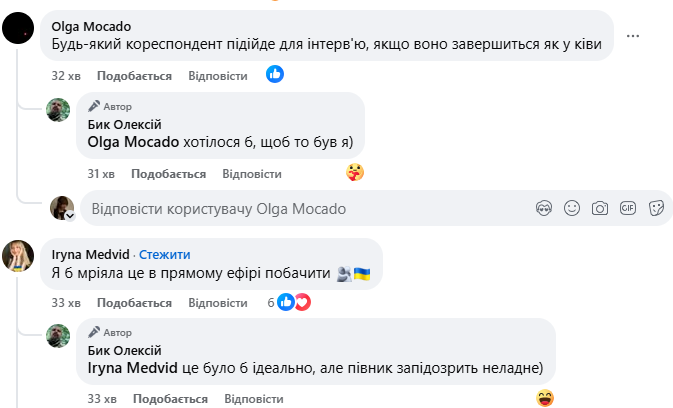View laughing reaction on Бик Олексій's last reply
The image size is (673, 408).
pyautogui.click(x=545, y=398)
